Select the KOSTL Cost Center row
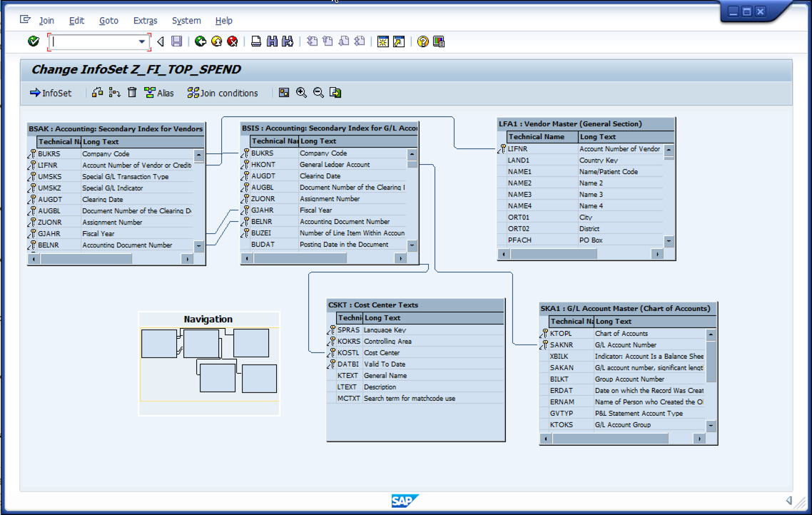The image size is (812, 515). pos(415,353)
